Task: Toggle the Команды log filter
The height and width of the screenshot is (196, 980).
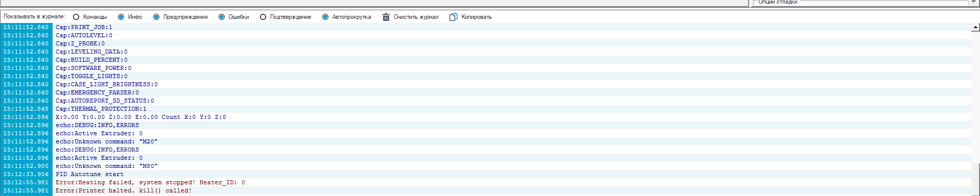Action: pos(76,17)
